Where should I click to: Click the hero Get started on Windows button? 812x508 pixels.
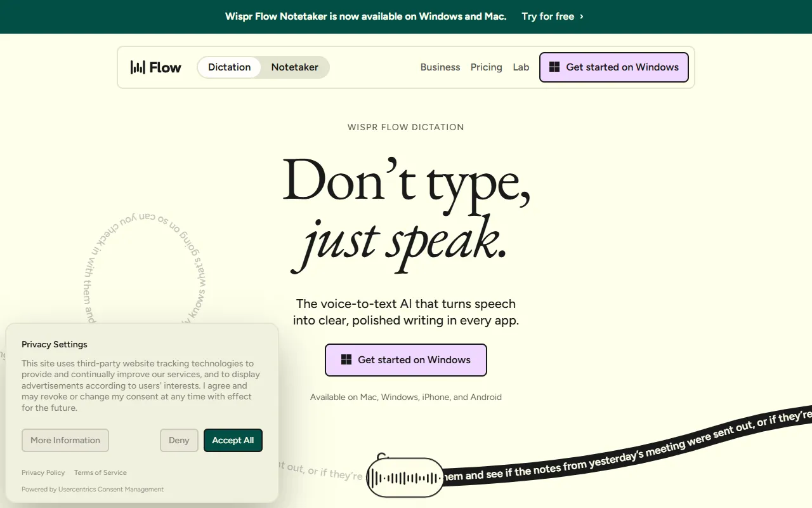point(406,360)
